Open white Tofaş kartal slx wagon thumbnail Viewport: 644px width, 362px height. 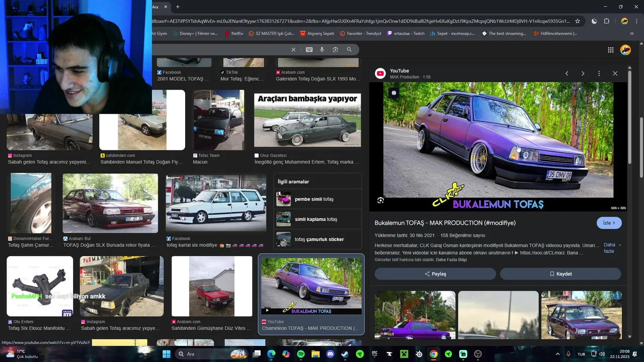click(x=216, y=203)
